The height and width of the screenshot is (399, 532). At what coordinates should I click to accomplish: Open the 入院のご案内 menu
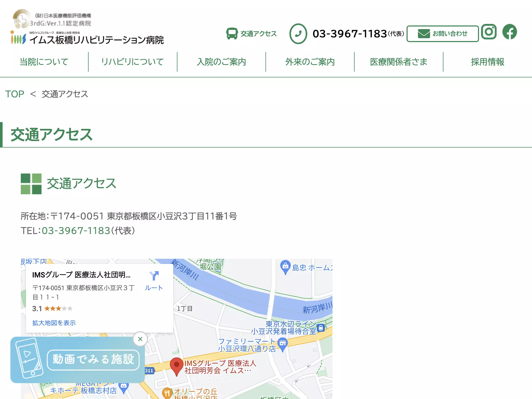point(221,62)
